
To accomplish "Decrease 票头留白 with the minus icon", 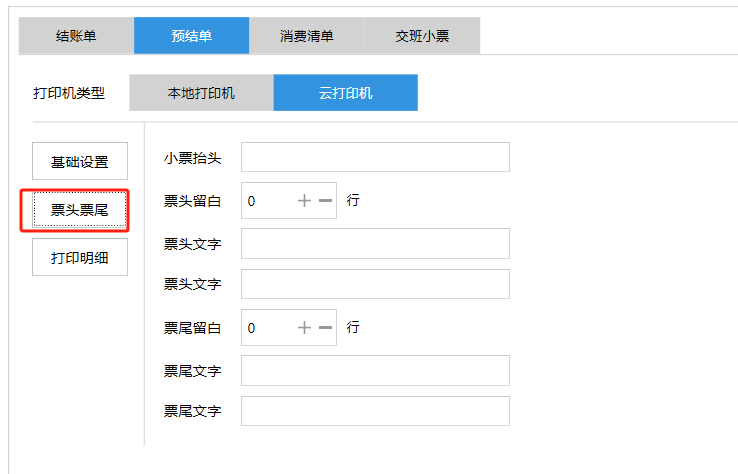I will point(325,201).
